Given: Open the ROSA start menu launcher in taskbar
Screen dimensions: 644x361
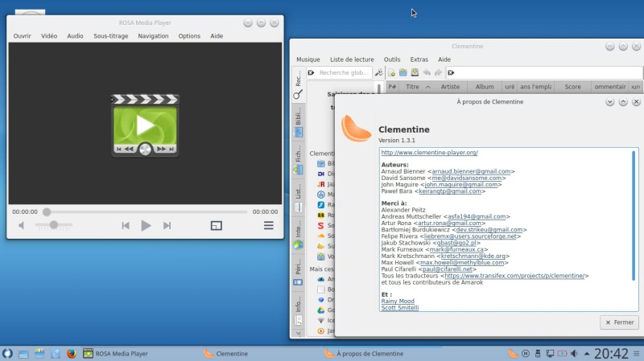Looking at the screenshot, I should tap(7, 353).
